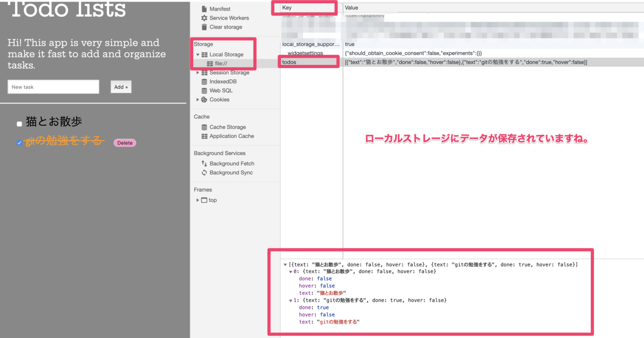Select the Service Workers label
644x338 pixels.
229,18
